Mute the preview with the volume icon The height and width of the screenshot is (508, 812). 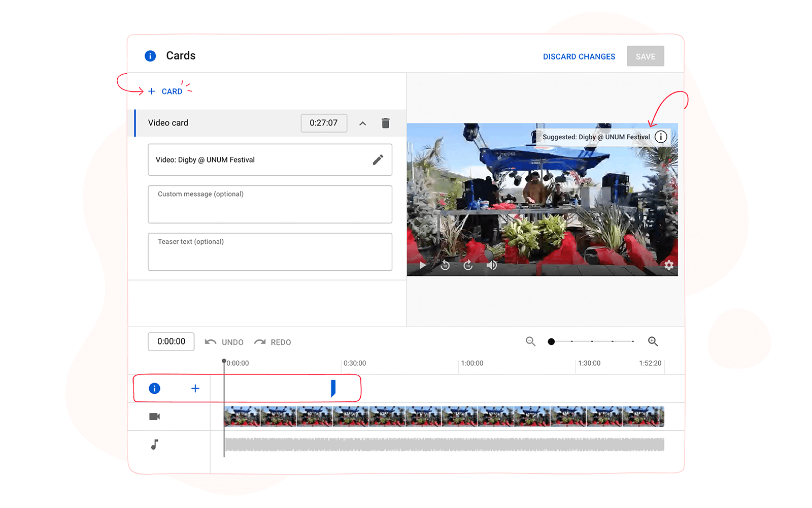(492, 265)
